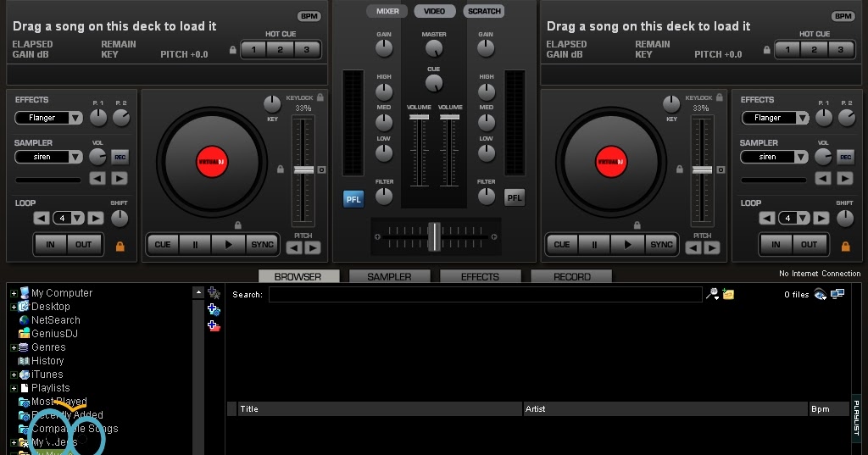Sort the file list by Artist column
Image resolution: width=868 pixels, height=455 pixels.
click(665, 409)
